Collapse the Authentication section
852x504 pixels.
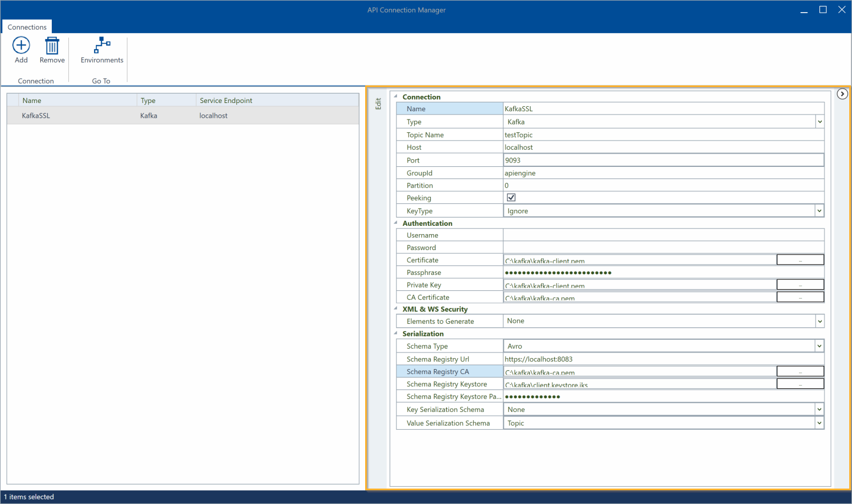(x=396, y=223)
